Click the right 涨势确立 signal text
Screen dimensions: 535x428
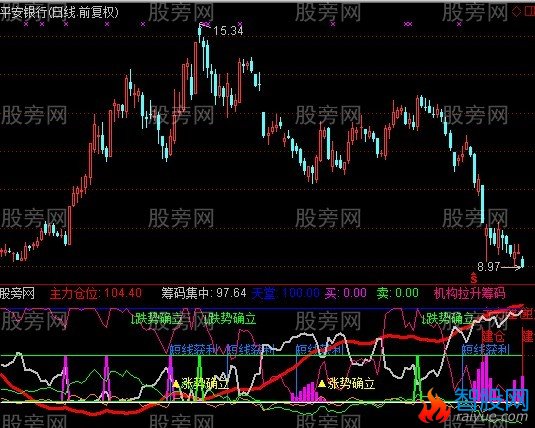(351, 384)
